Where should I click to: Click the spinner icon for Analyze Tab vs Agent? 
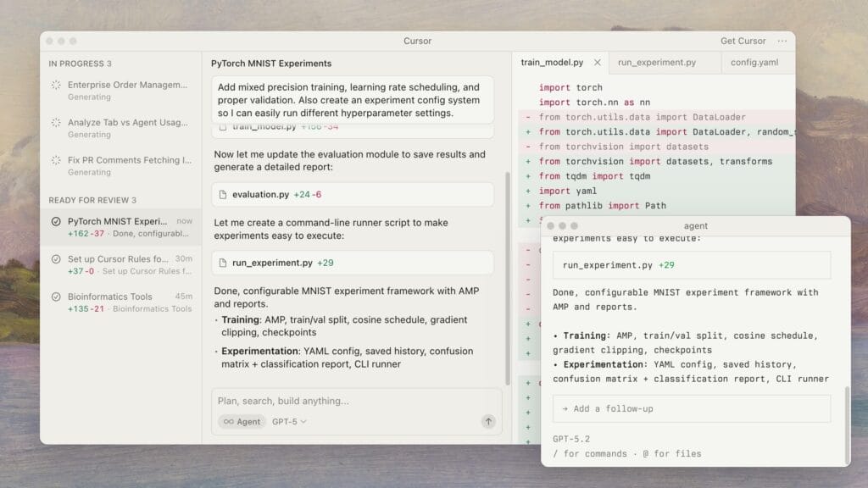(x=56, y=122)
